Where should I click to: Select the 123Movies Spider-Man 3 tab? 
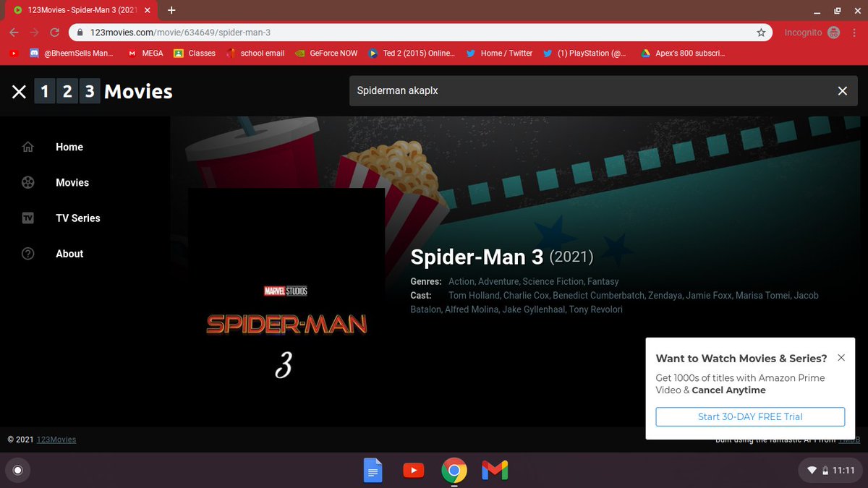coord(81,11)
